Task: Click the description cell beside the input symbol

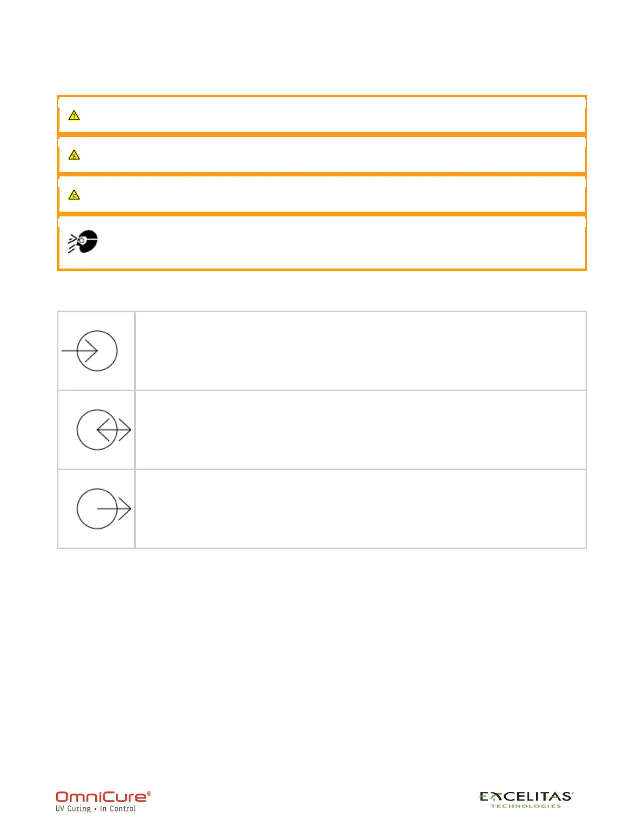Action: tap(360, 351)
